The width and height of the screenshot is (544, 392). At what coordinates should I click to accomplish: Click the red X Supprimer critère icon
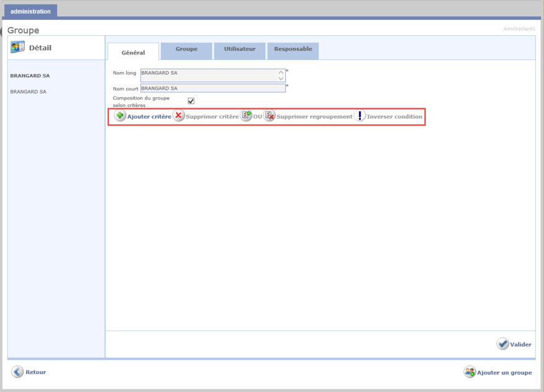point(178,116)
